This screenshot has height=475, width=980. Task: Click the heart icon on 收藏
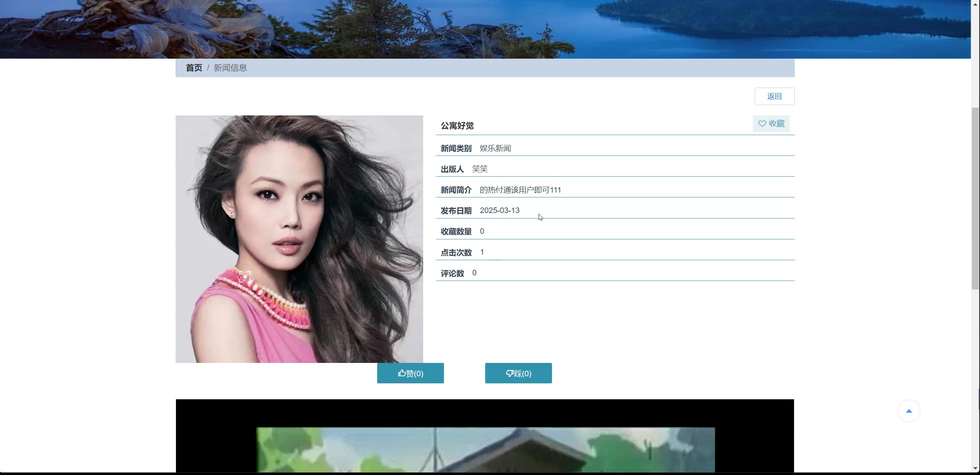[x=762, y=124]
